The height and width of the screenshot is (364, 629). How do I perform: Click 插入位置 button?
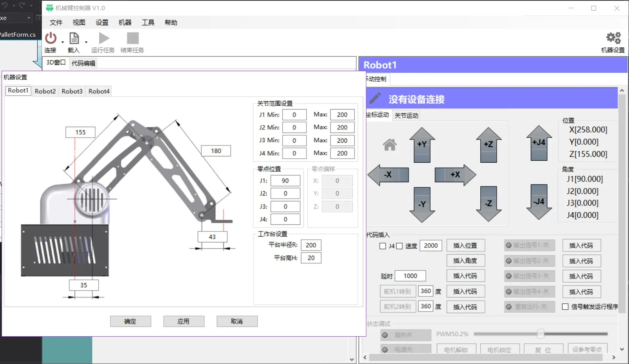[x=465, y=246]
